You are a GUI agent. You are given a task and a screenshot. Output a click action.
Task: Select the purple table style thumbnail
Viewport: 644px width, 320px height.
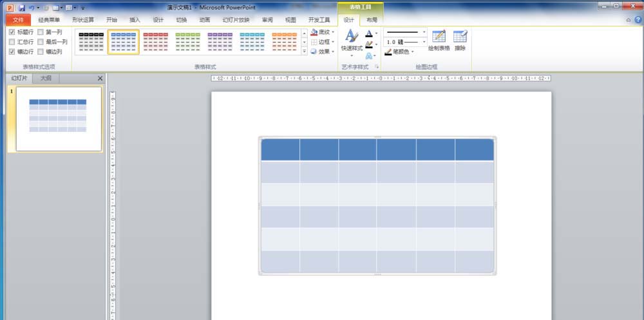220,42
